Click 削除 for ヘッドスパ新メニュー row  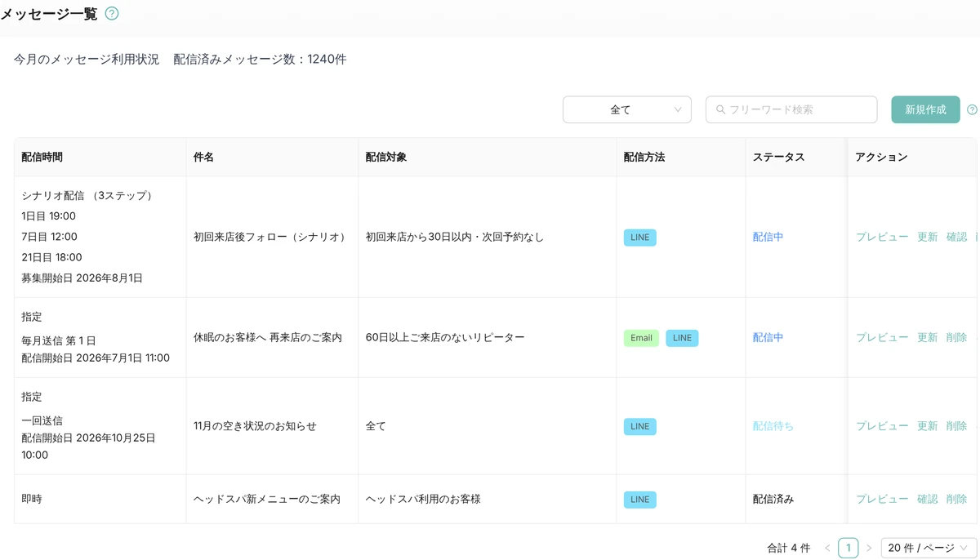pyautogui.click(x=956, y=499)
